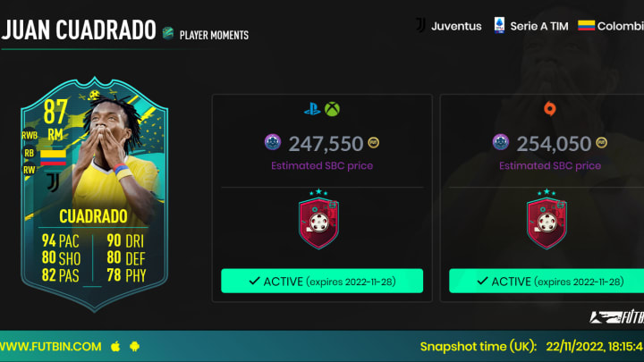
Task: Click the console SBC challenge badge
Action: pyautogui.click(x=318, y=219)
